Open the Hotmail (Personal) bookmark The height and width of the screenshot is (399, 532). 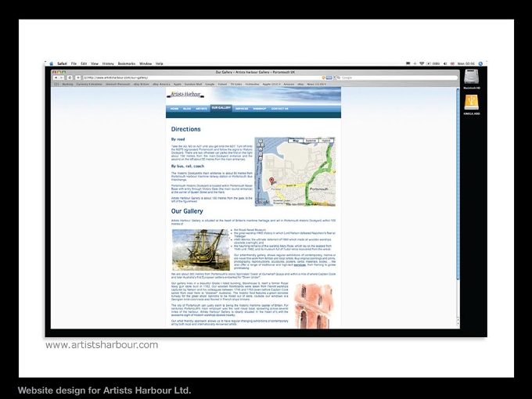point(117,84)
